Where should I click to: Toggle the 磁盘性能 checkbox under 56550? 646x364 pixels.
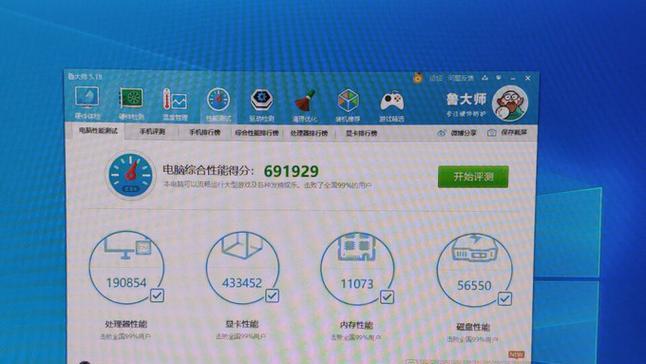(505, 299)
